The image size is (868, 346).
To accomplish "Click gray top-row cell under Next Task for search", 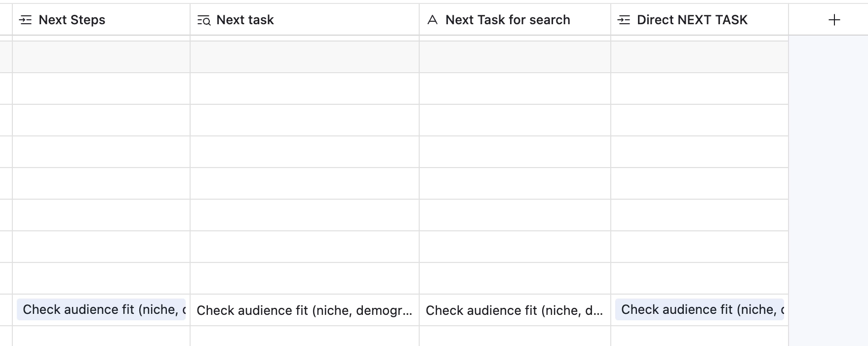I will coord(514,57).
